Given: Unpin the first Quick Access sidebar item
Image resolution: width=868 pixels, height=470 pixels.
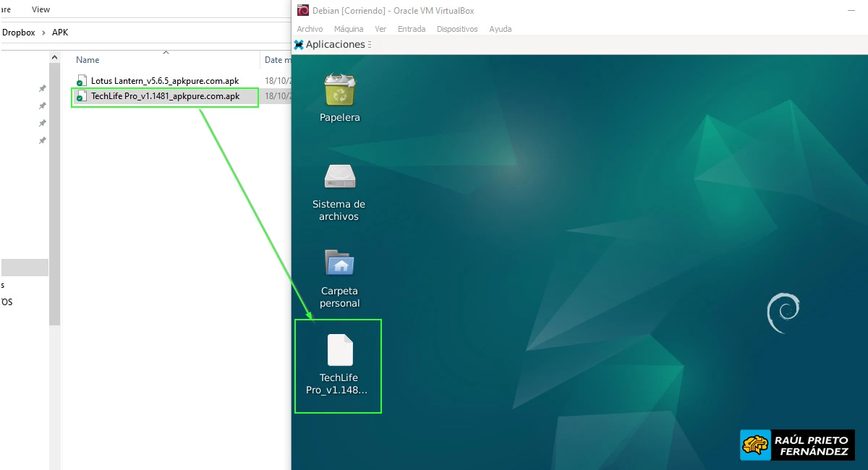Looking at the screenshot, I should pos(42,88).
